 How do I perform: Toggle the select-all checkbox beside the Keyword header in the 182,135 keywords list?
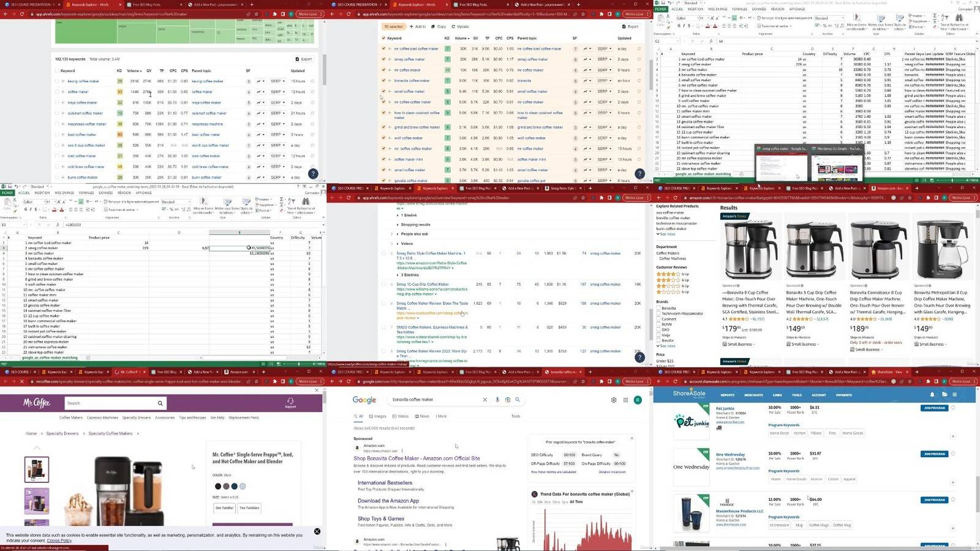pyautogui.click(x=57, y=70)
